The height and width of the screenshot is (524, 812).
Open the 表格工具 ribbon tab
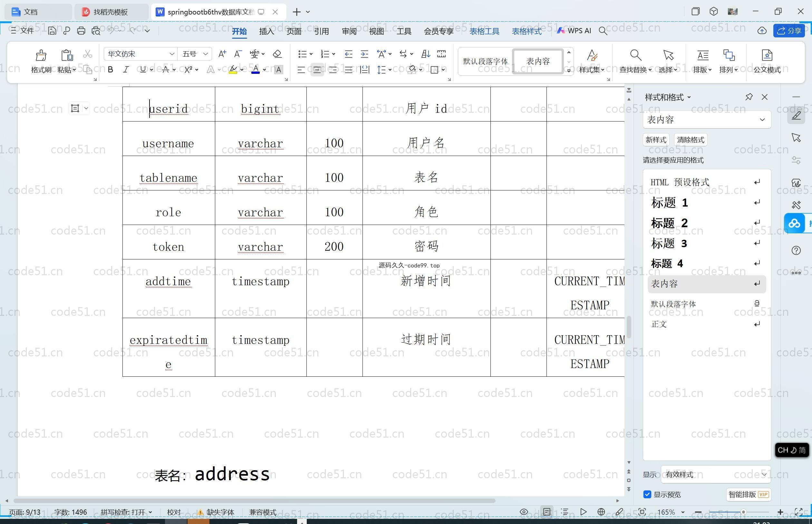(484, 31)
